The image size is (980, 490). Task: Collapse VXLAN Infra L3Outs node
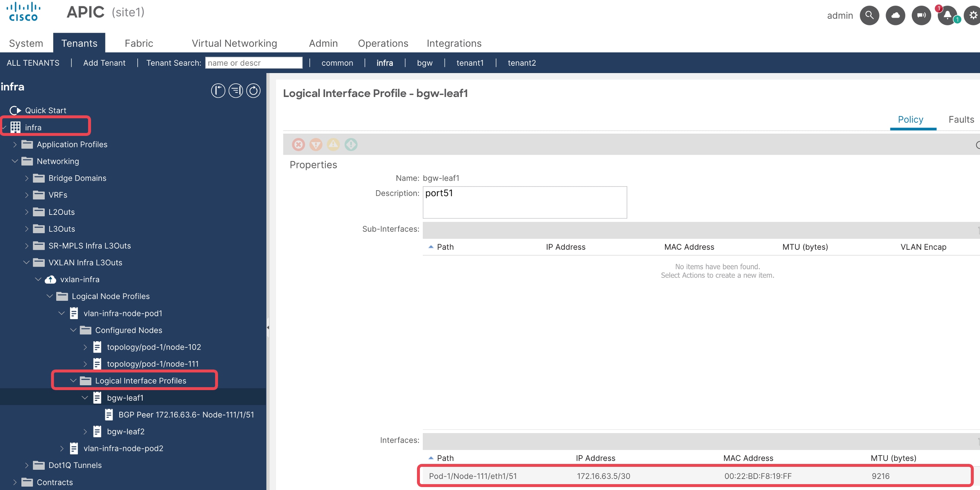coord(27,262)
